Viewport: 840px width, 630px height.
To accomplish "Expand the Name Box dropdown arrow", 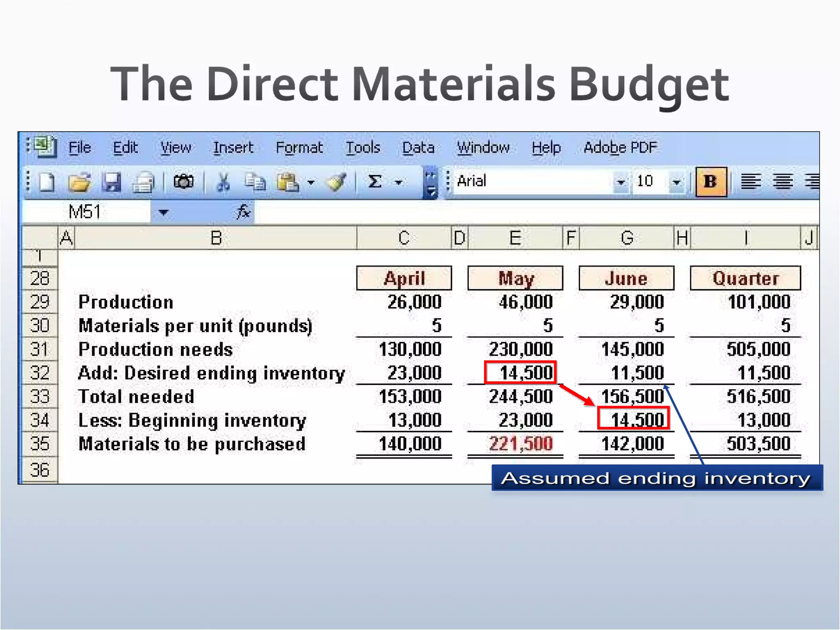I will click(x=163, y=212).
